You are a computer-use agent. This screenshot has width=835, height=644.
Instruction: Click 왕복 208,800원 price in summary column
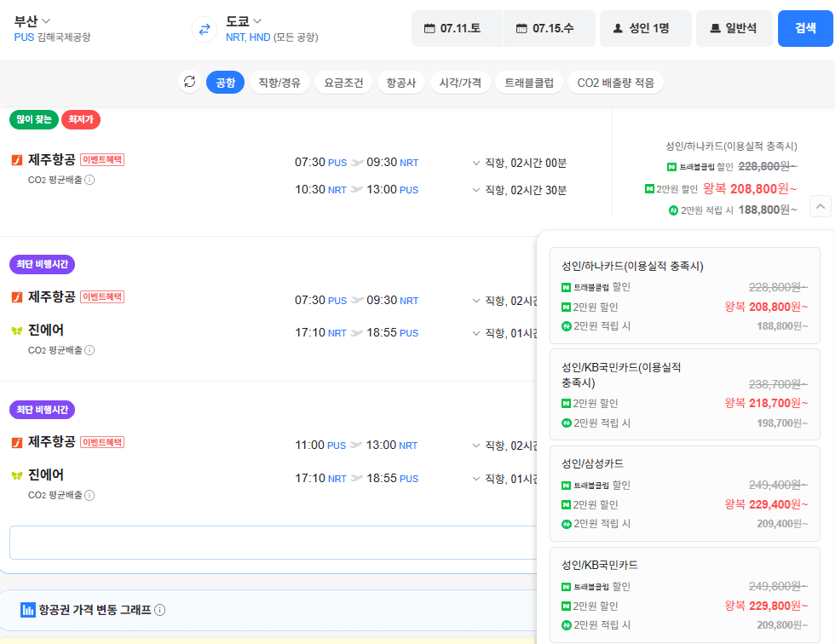750,189
